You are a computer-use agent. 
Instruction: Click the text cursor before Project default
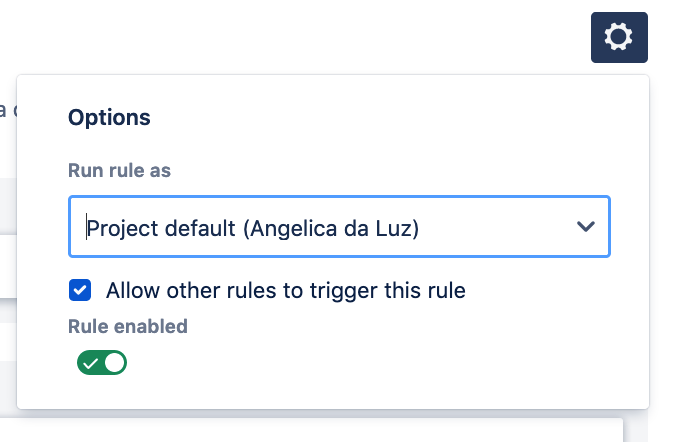coord(87,229)
